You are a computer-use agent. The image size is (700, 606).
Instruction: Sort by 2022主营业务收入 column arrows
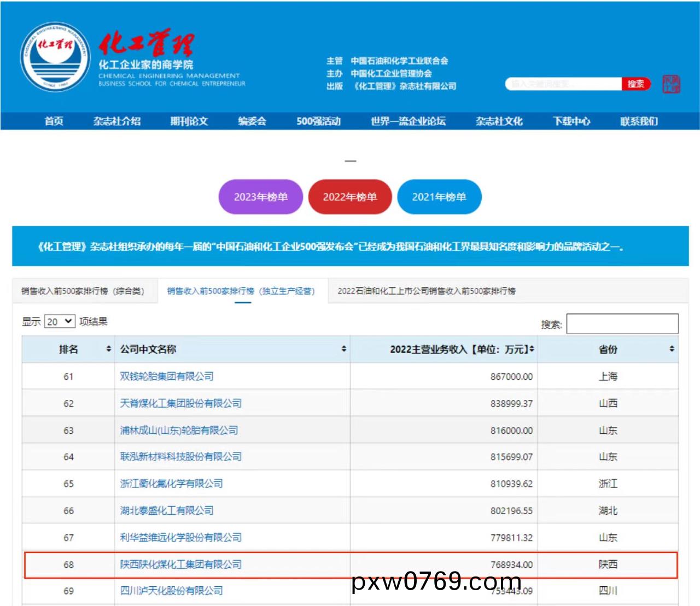pyautogui.click(x=532, y=349)
